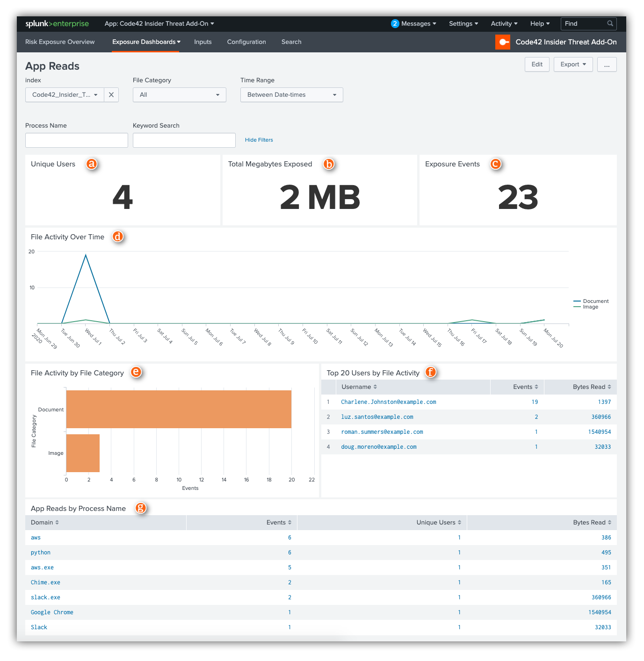Open the Time Range date-times picker
The height and width of the screenshot is (661, 644).
tap(291, 94)
